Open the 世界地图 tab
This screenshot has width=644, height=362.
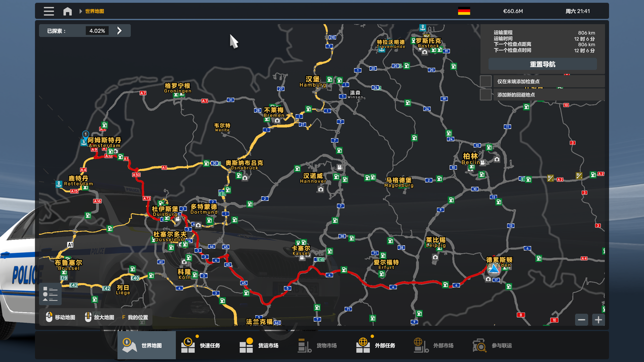click(146, 345)
